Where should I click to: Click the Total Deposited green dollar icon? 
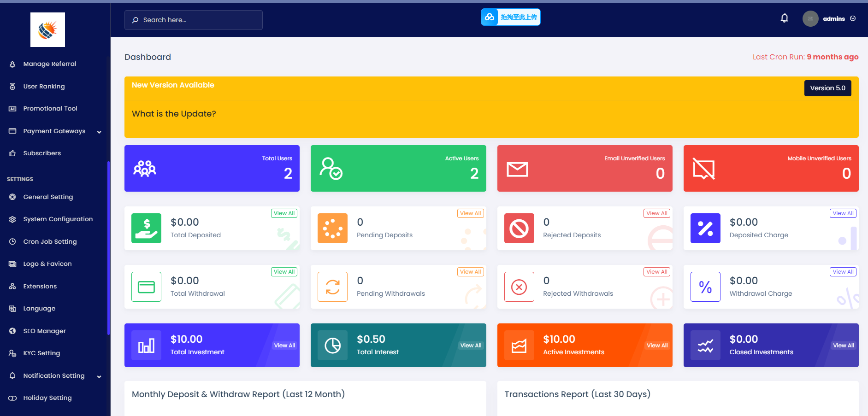click(x=146, y=228)
